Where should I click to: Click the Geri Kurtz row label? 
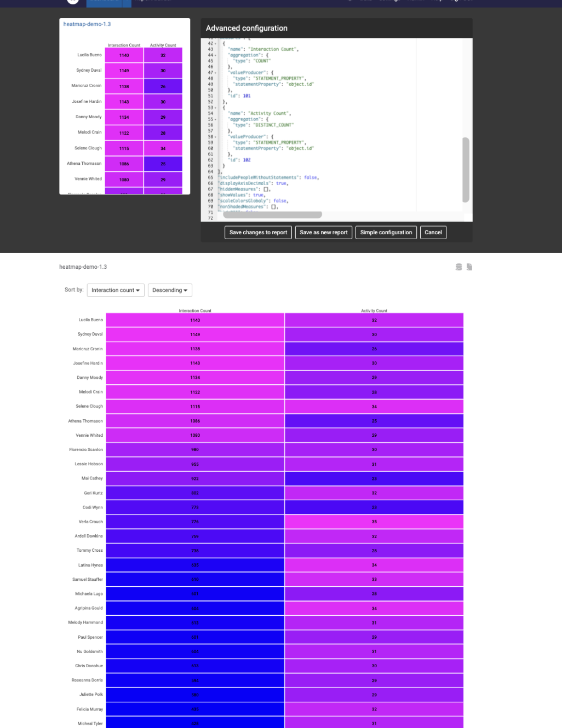click(93, 493)
